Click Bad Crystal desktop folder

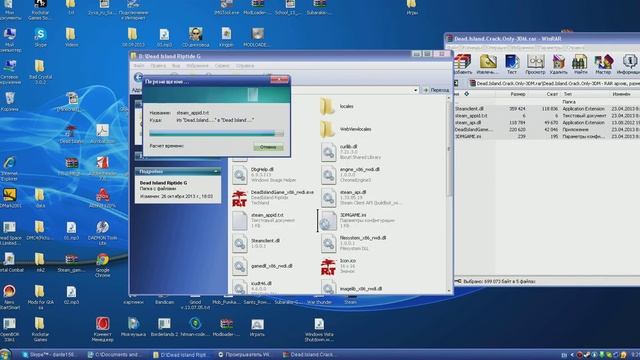[x=40, y=72]
